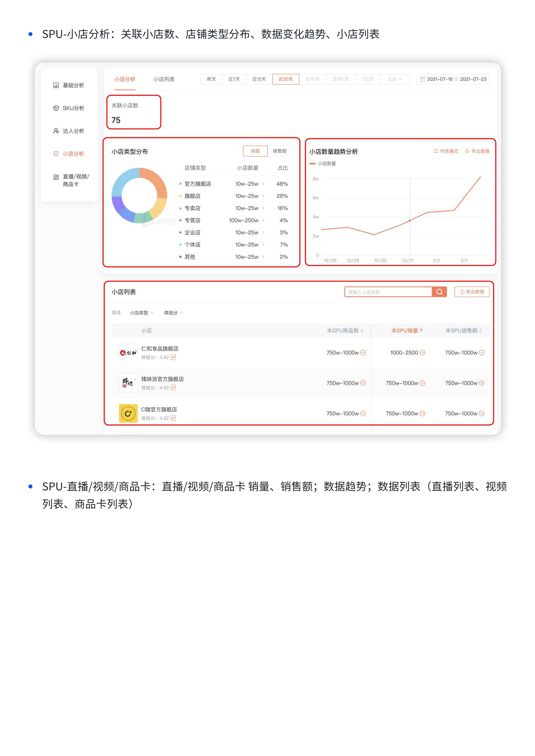Focus the 请输入小店名称 search field
The width and height of the screenshot is (535, 756).
point(388,292)
